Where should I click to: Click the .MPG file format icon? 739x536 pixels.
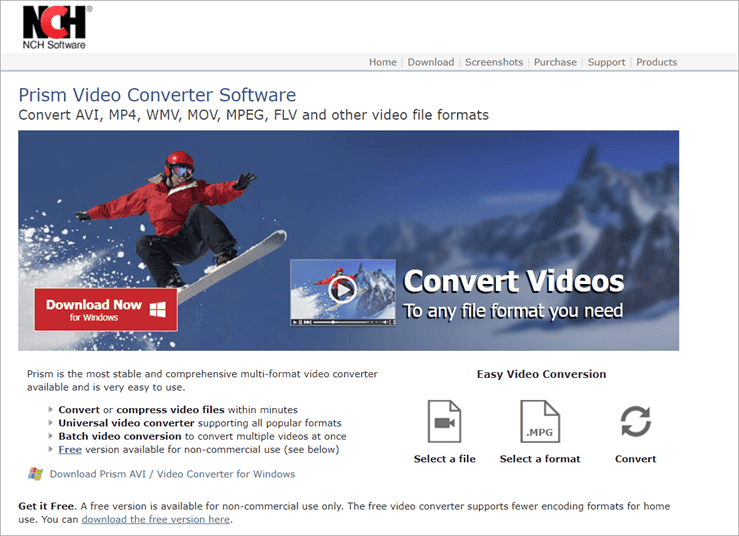[540, 421]
